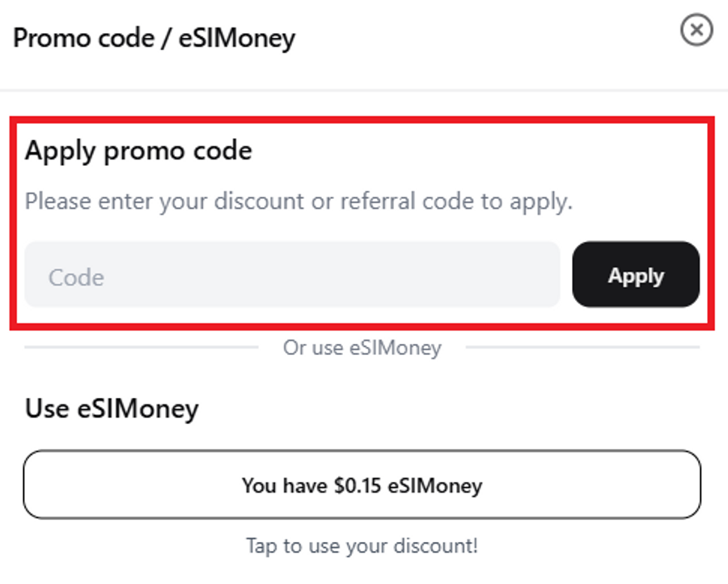Click the 'Or use eSIMoney' divider label
This screenshot has width=728, height=584.
coord(362,348)
